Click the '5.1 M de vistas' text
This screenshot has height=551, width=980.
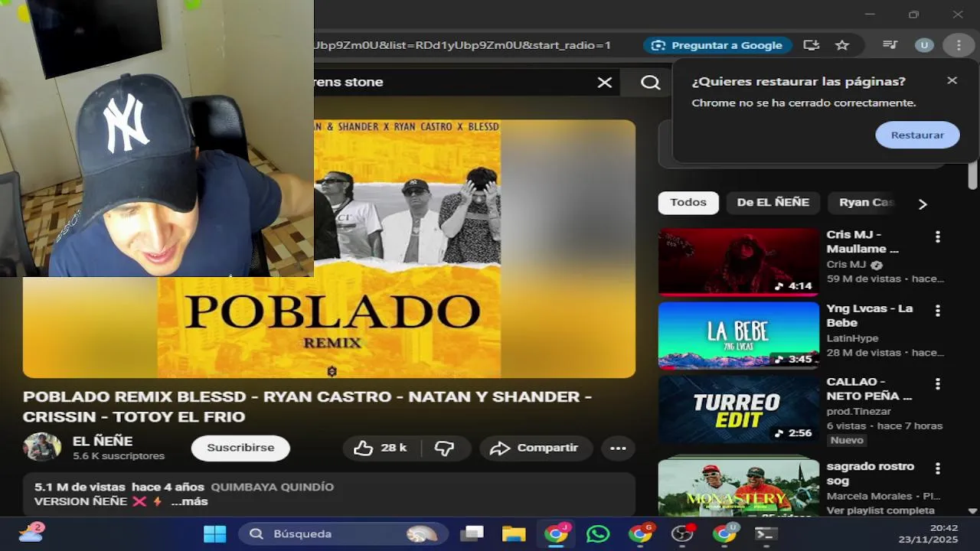(80, 487)
